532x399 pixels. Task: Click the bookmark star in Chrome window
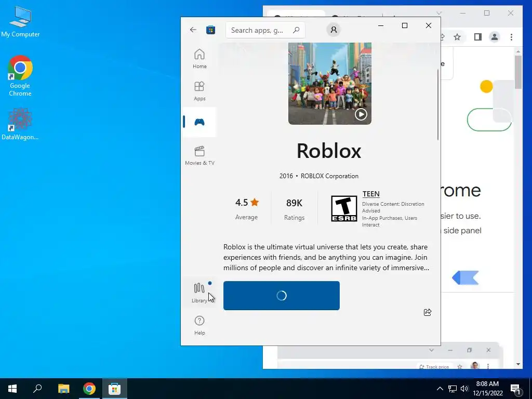(457, 37)
